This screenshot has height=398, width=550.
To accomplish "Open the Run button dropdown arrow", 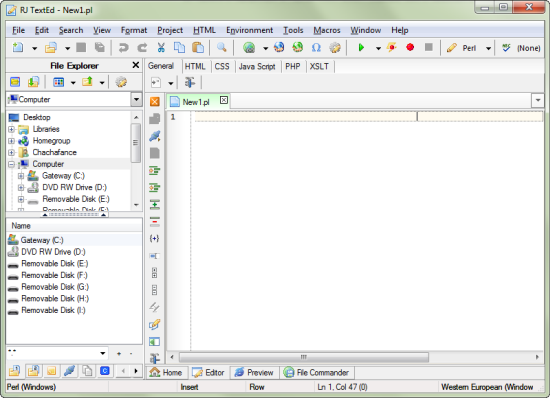I will pyautogui.click(x=378, y=48).
